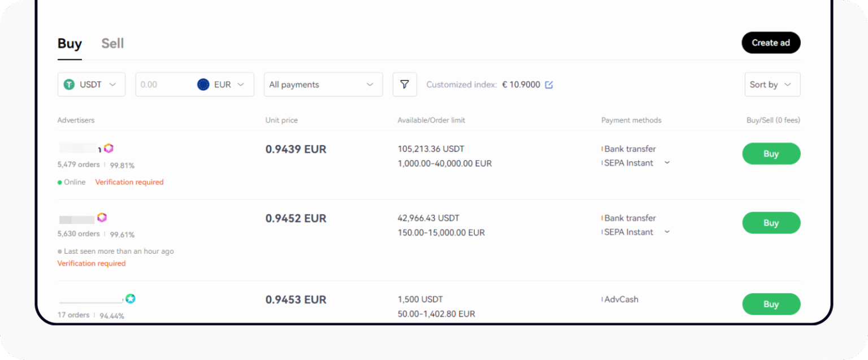The image size is (868, 360).
Task: Click the blue Euro coin icon in amount field
Action: point(203,84)
